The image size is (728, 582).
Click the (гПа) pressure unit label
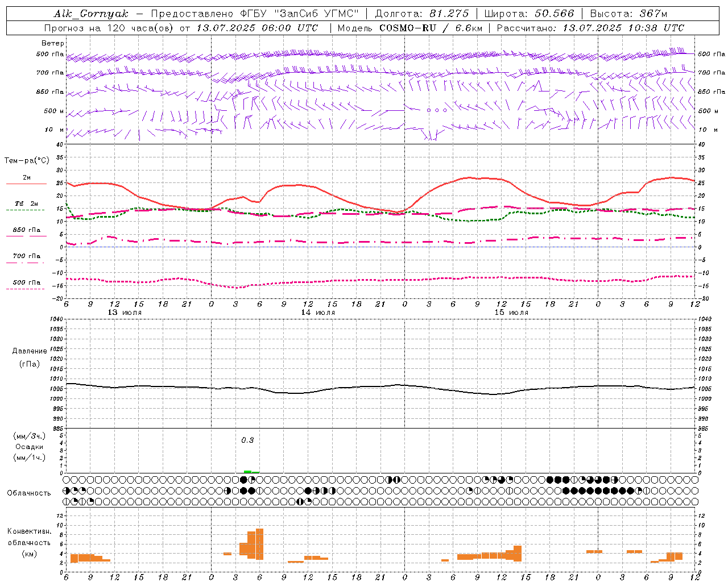click(x=30, y=364)
